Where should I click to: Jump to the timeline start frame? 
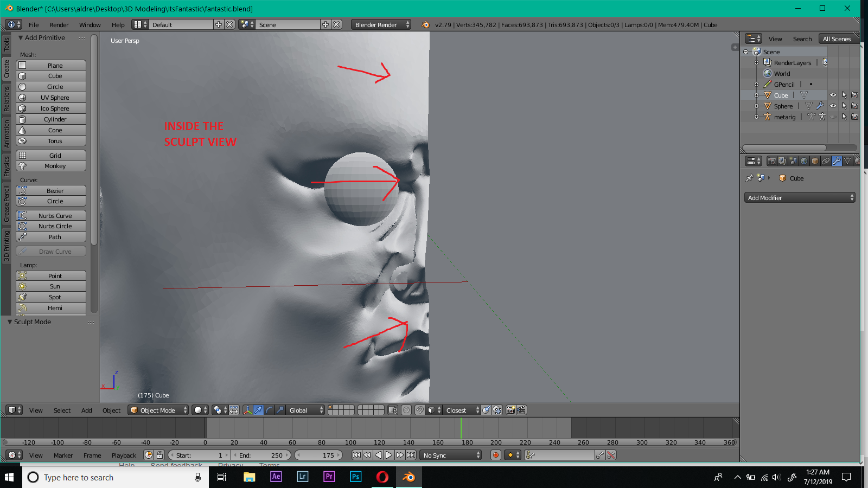pyautogui.click(x=356, y=455)
